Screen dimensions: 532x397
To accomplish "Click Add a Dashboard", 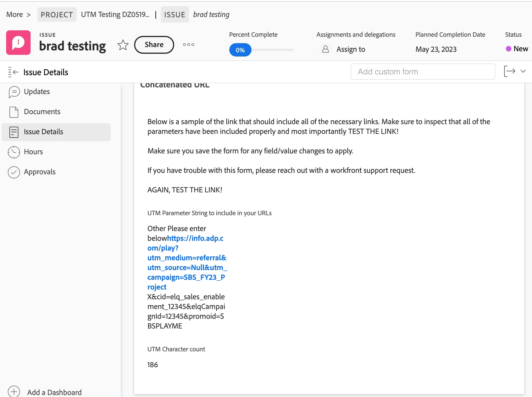I will (54, 392).
